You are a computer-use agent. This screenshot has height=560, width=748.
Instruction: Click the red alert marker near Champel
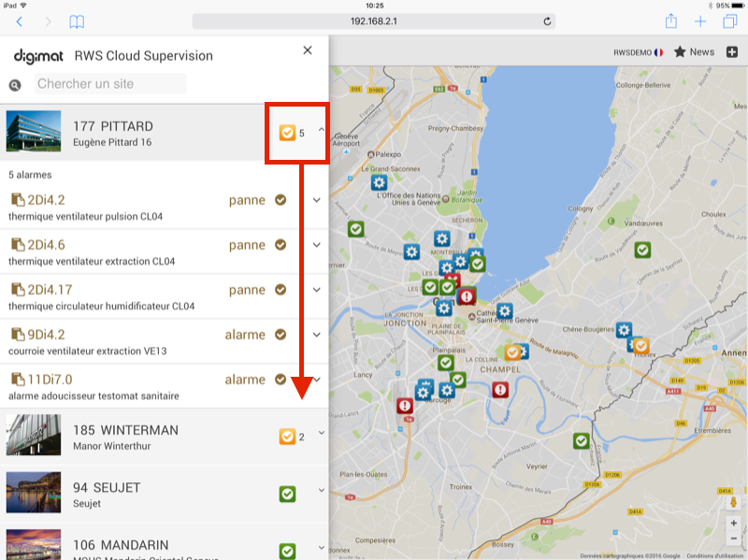tap(500, 390)
